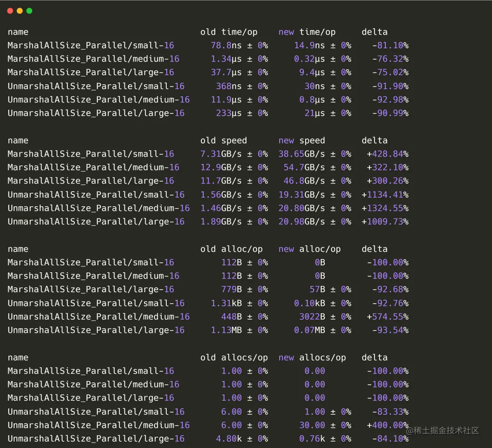Viewport: 492px width, 448px height.
Task: Select the delta "-76.32%"
Action: pyautogui.click(x=390, y=59)
